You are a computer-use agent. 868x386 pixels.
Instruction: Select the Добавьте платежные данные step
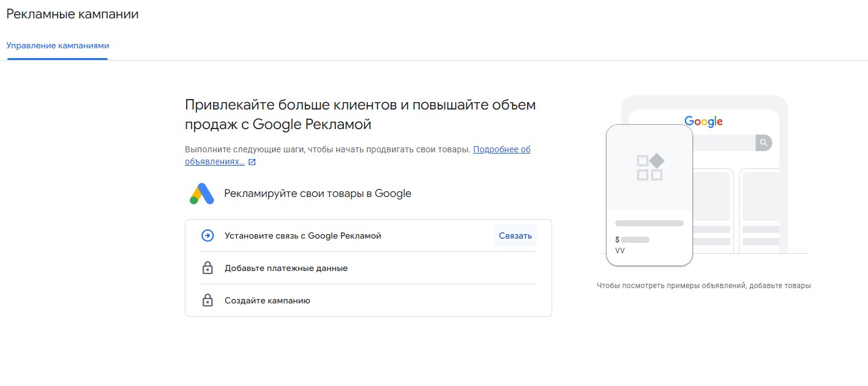pos(286,268)
